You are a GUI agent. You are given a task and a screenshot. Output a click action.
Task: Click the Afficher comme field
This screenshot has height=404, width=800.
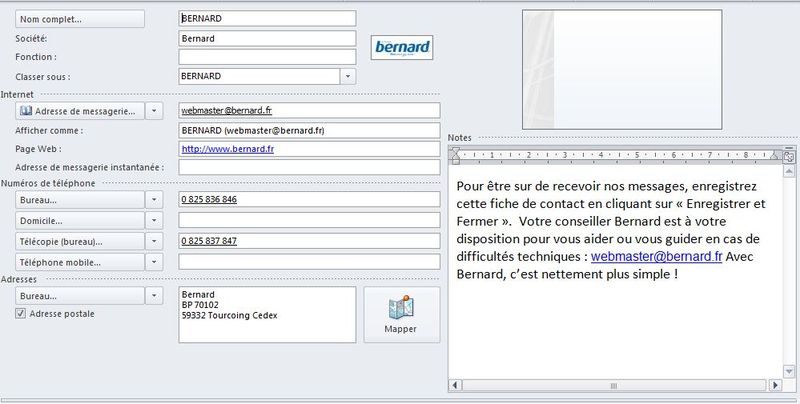pos(309,131)
